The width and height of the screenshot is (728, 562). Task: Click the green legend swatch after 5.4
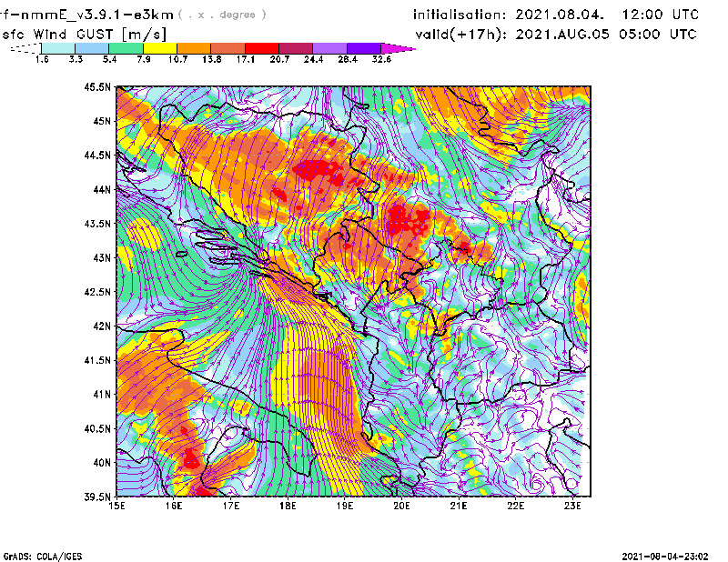coord(126,48)
